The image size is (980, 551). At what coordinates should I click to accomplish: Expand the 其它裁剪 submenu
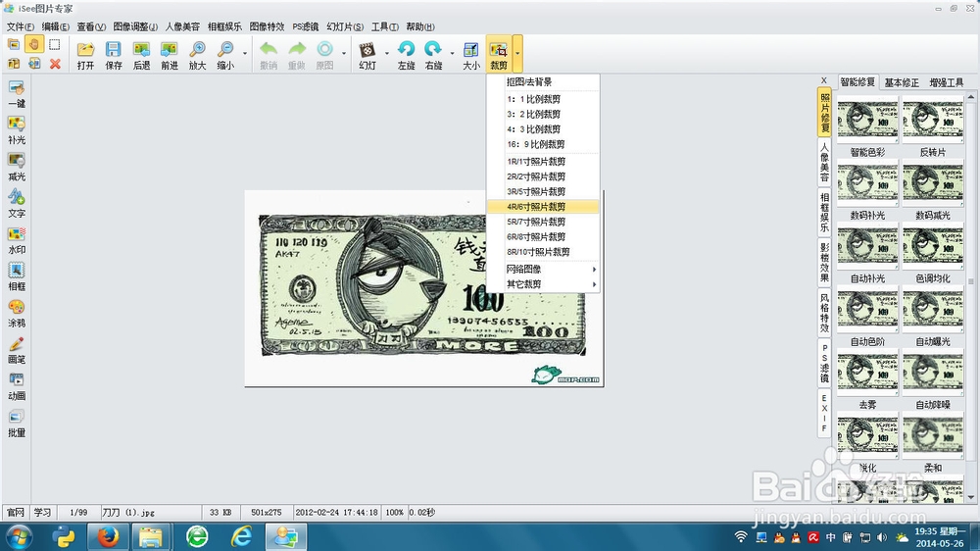[543, 284]
